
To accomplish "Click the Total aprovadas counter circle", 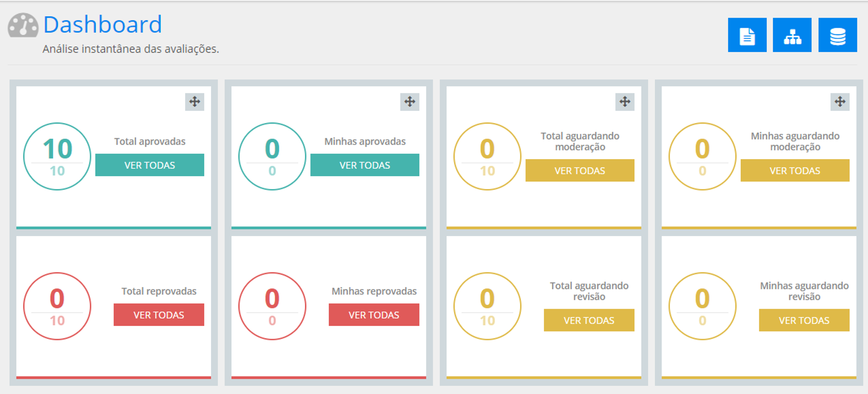I will (57, 156).
